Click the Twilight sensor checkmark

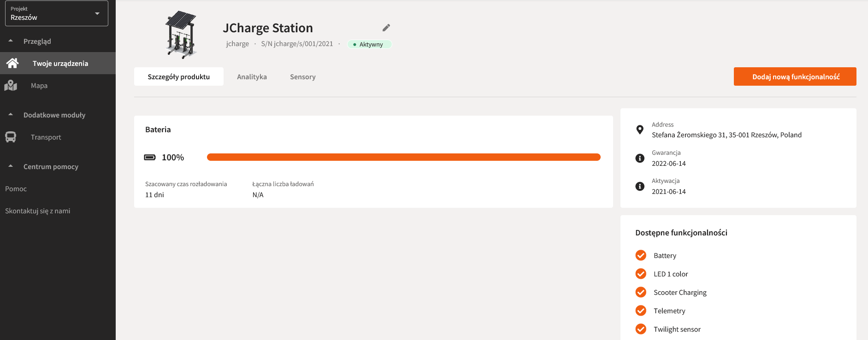pyautogui.click(x=641, y=329)
